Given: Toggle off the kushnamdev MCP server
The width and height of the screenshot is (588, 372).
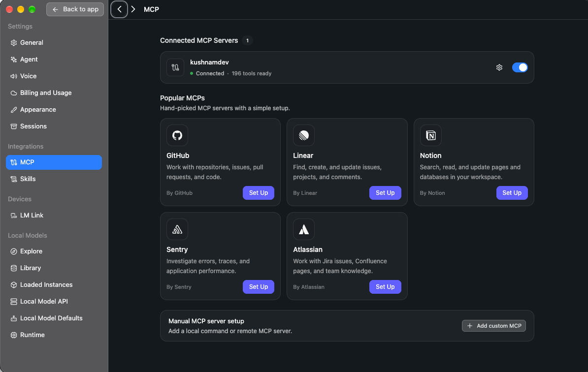Looking at the screenshot, I should tap(520, 67).
